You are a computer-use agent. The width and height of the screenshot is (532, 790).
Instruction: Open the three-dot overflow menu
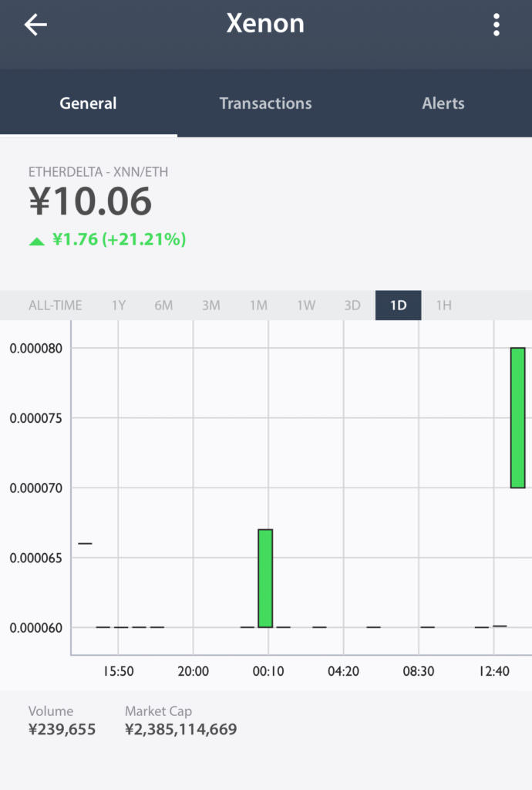pos(497,25)
